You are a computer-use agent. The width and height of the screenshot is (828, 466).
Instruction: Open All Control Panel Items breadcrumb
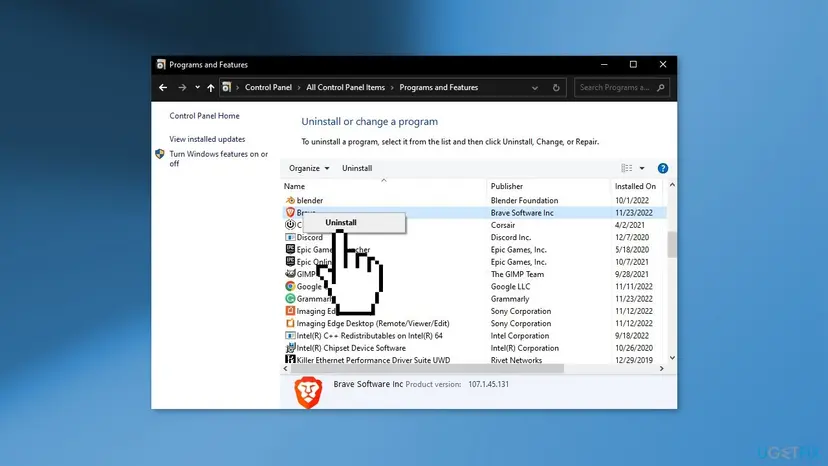345,87
